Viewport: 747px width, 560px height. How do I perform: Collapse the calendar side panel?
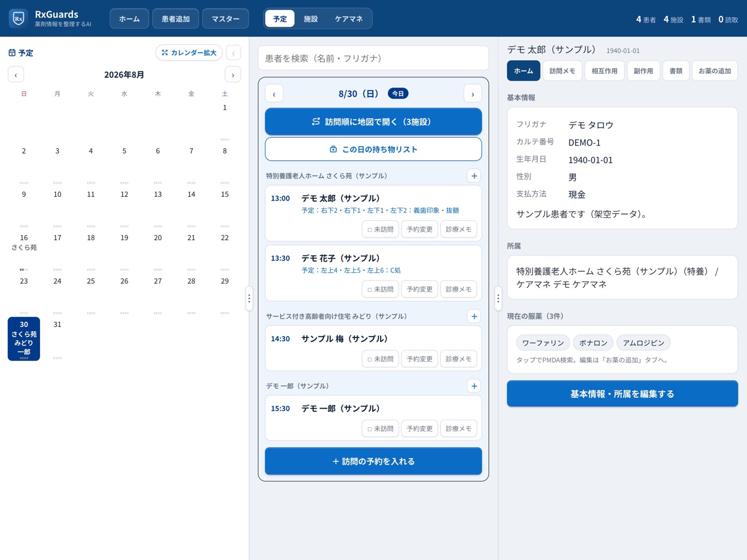coord(233,53)
